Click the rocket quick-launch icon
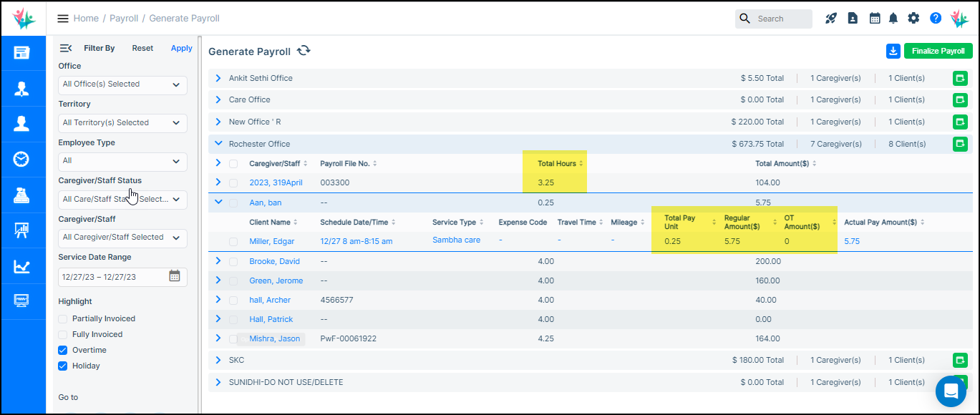980x415 pixels. coord(830,18)
